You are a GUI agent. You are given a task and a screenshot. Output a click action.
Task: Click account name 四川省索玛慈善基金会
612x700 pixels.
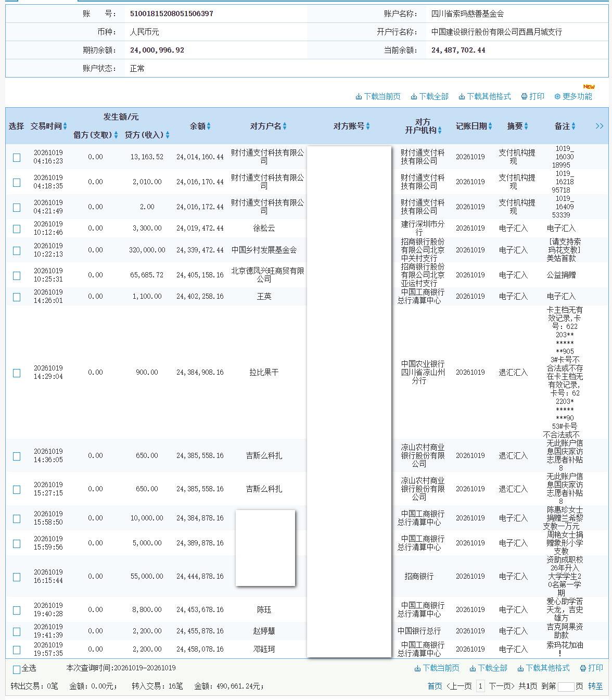467,14
